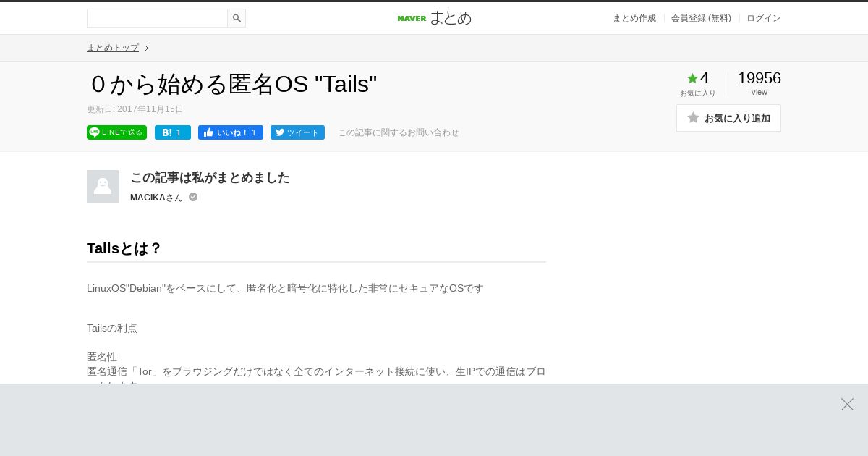868x456 pixels.
Task: Open この記事に関するお問い合わせ link
Action: tap(399, 132)
